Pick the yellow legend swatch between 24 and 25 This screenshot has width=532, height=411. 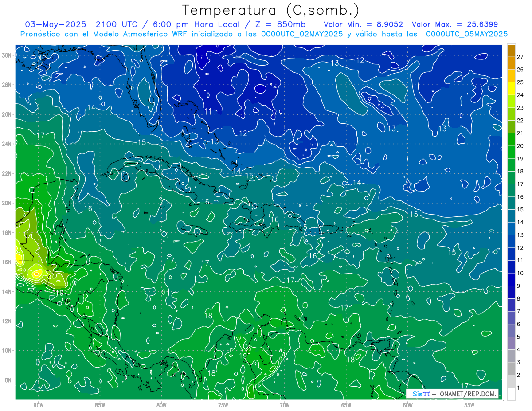(511, 89)
